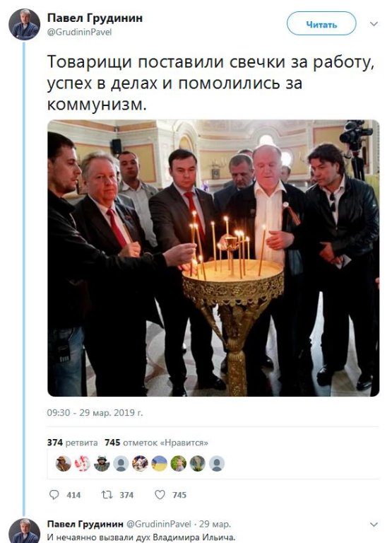Click Павел Грудинин name in reply tweet
The image size is (392, 543).
[85, 524]
